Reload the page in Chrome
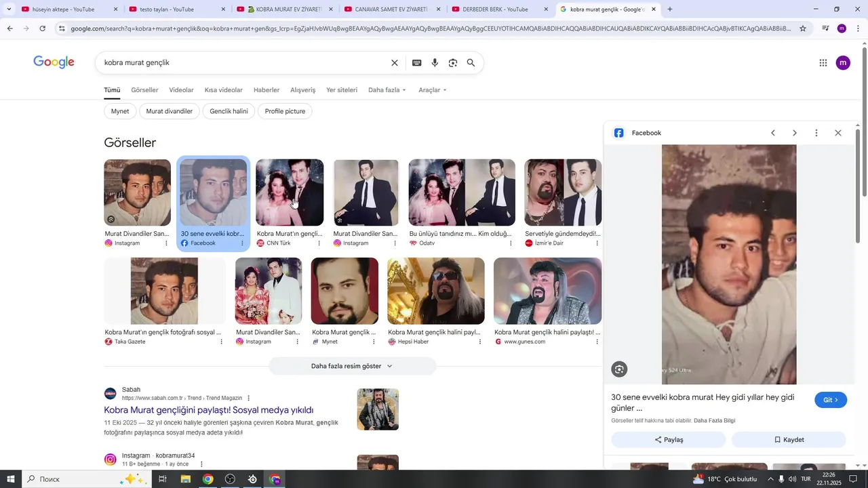868x488 pixels. coord(42,28)
